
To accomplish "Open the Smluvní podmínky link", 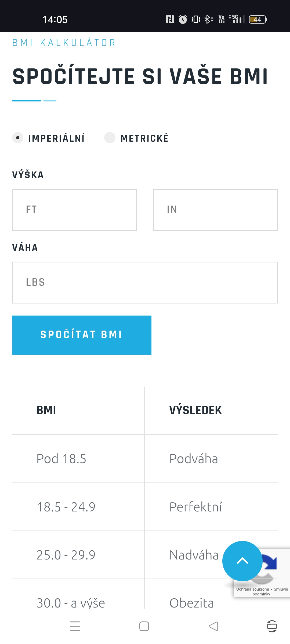I will click(270, 592).
